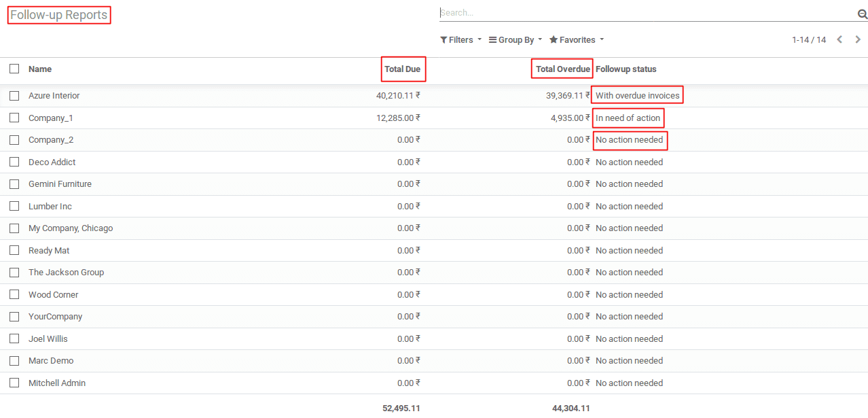The height and width of the screenshot is (418, 868).
Task: Sort by the Name column header
Action: click(40, 69)
